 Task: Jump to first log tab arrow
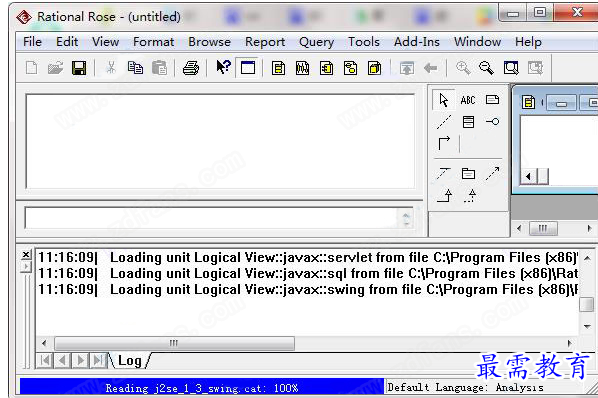[45, 360]
